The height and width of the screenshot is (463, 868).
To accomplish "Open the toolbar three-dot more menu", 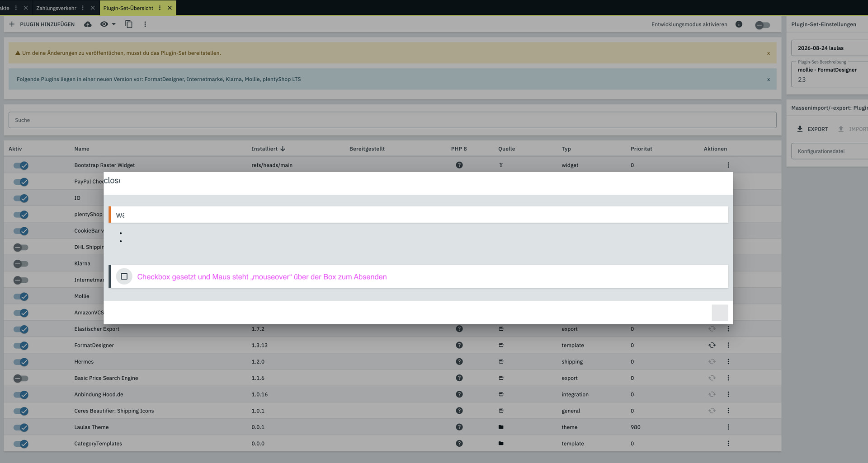I will 145,24.
